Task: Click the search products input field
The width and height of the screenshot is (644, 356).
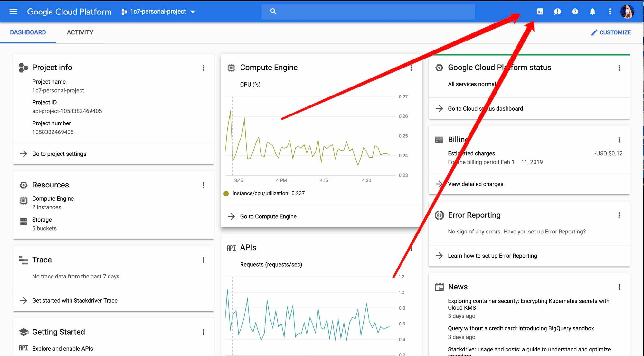Action: tap(370, 12)
